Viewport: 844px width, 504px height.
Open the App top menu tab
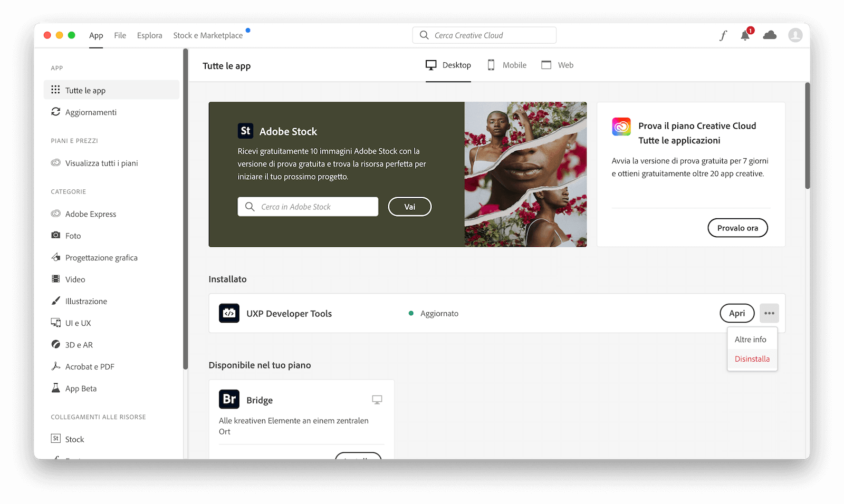click(96, 35)
